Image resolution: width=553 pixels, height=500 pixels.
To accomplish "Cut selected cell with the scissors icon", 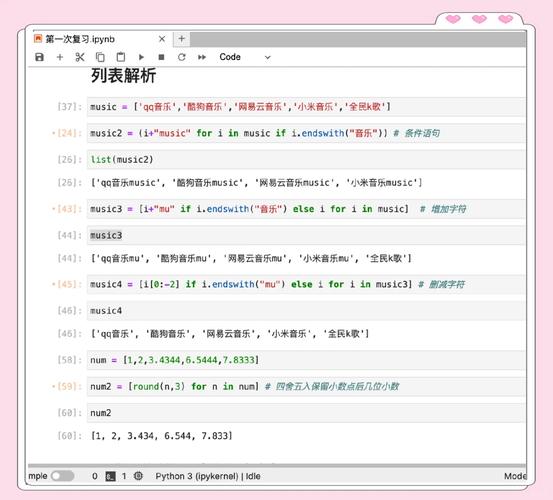I will pyautogui.click(x=80, y=57).
